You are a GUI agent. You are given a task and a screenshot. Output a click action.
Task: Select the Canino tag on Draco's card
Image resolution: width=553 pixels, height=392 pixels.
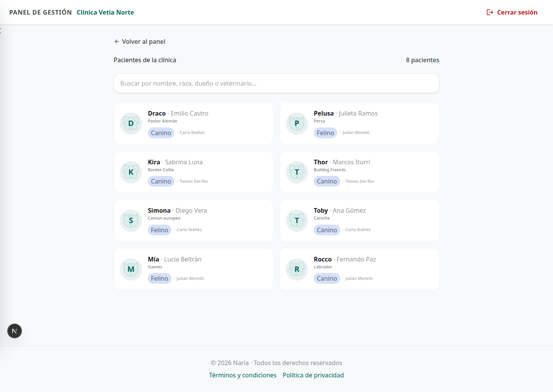(x=161, y=133)
